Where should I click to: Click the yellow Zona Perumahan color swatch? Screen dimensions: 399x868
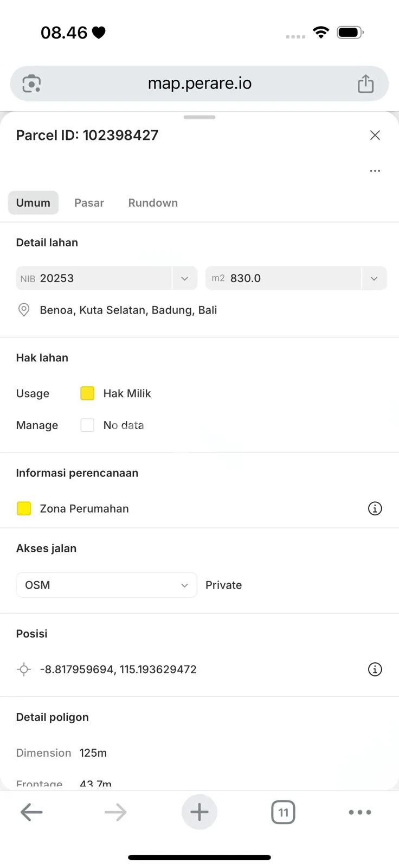24,508
